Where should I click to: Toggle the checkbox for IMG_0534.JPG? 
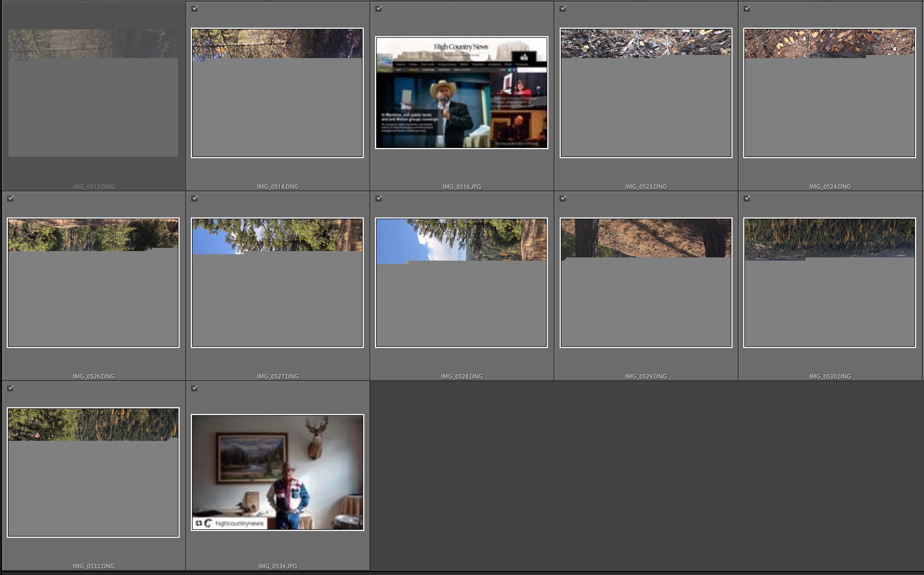point(195,388)
